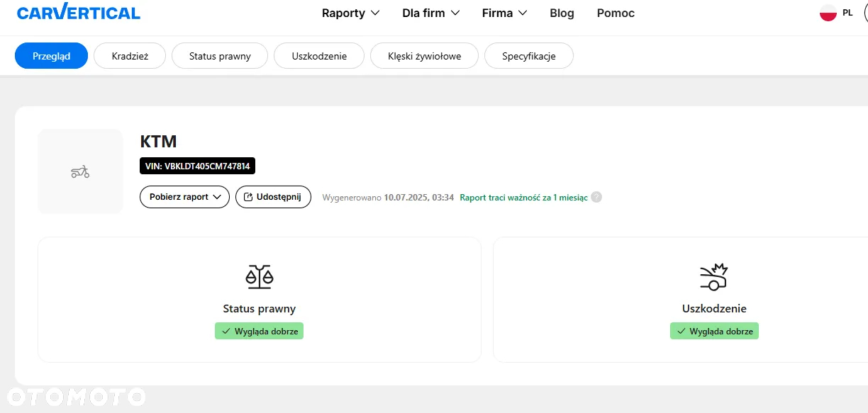This screenshot has height=413, width=868.
Task: Switch to the Uszkodzenie tab
Action: [x=319, y=56]
